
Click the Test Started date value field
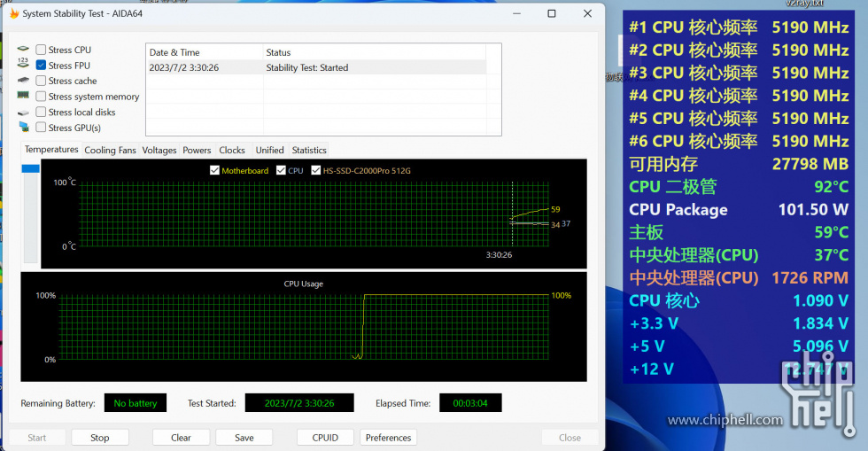pos(299,403)
